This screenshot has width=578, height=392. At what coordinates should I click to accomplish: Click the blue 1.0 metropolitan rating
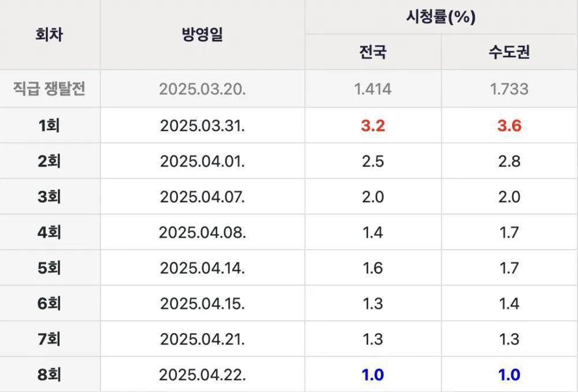click(x=509, y=375)
